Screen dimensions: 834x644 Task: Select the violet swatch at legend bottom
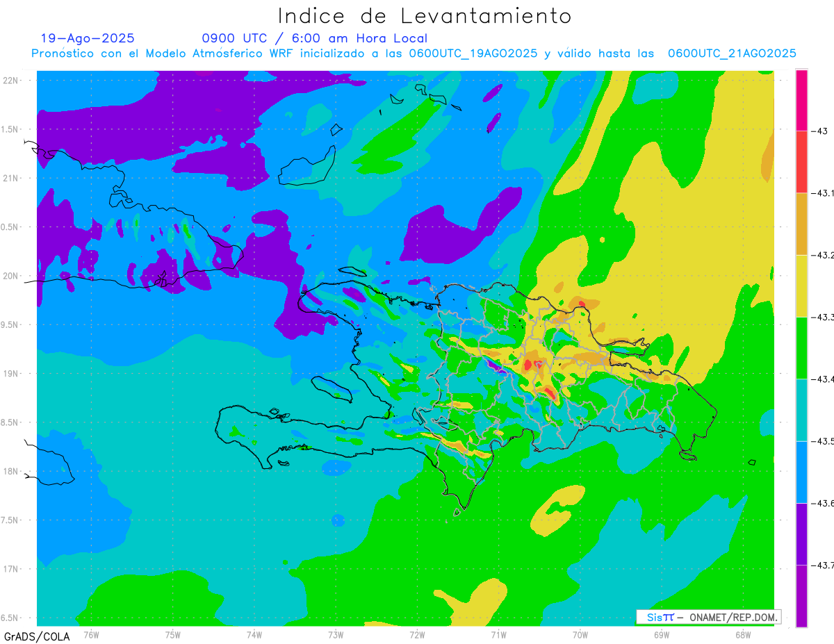(x=801, y=595)
